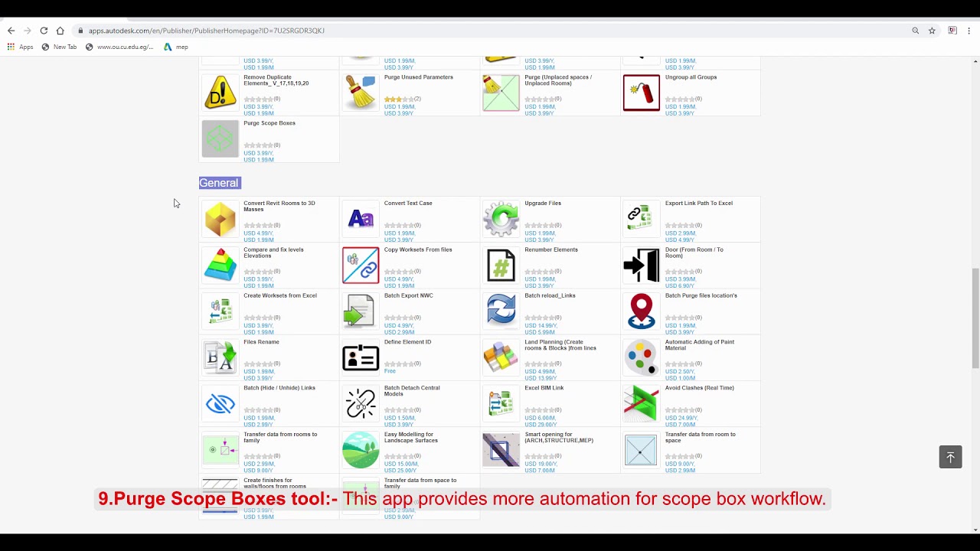Open the Purge Scope Boxes icon

click(220, 139)
